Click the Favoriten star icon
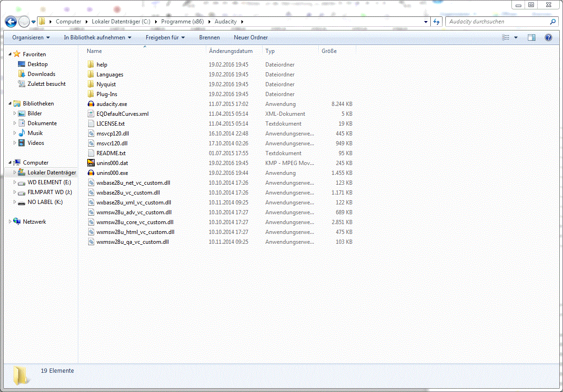This screenshot has height=392, width=563. click(x=17, y=54)
